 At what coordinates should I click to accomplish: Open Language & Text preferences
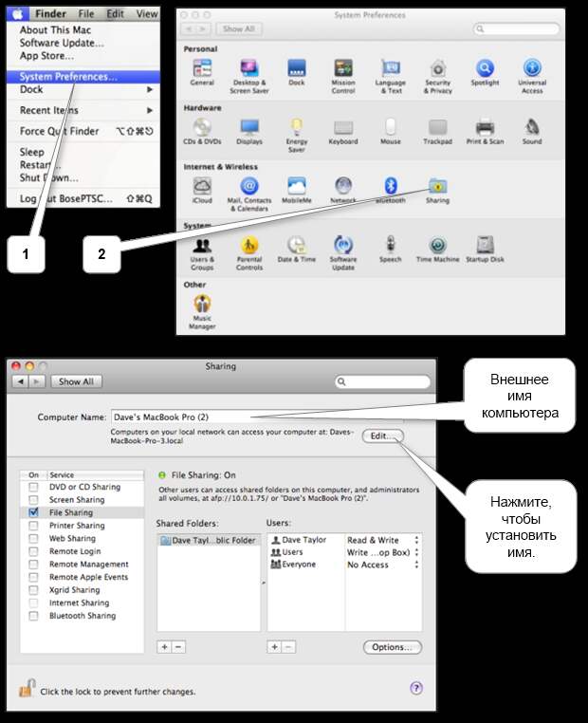coord(391,68)
